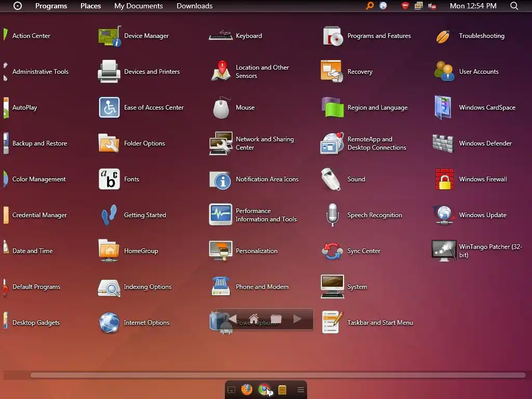Open the Indexing Options icon
Image resolution: width=532 pixels, height=399 pixels.
(109, 288)
